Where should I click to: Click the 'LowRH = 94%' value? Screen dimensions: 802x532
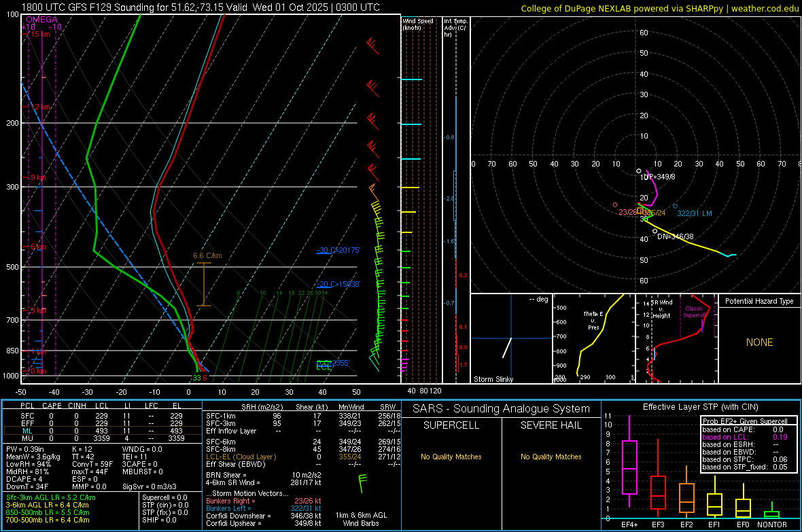[29, 464]
